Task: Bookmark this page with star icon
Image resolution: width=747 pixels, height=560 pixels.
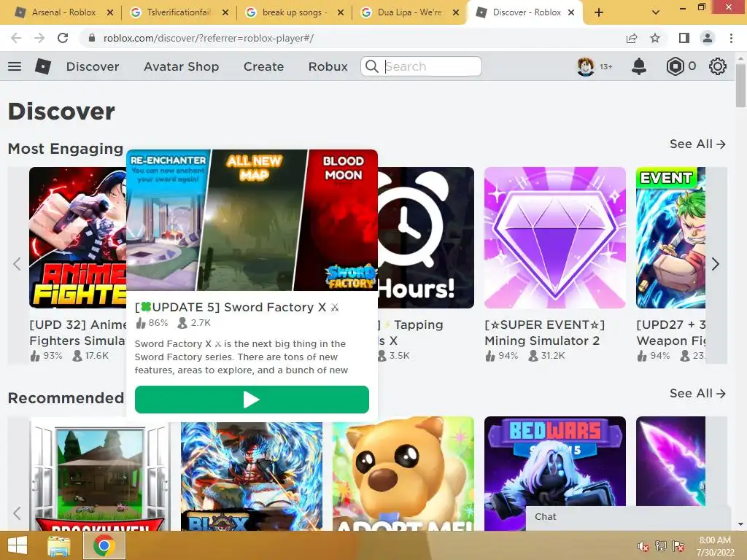Action: pos(655,38)
